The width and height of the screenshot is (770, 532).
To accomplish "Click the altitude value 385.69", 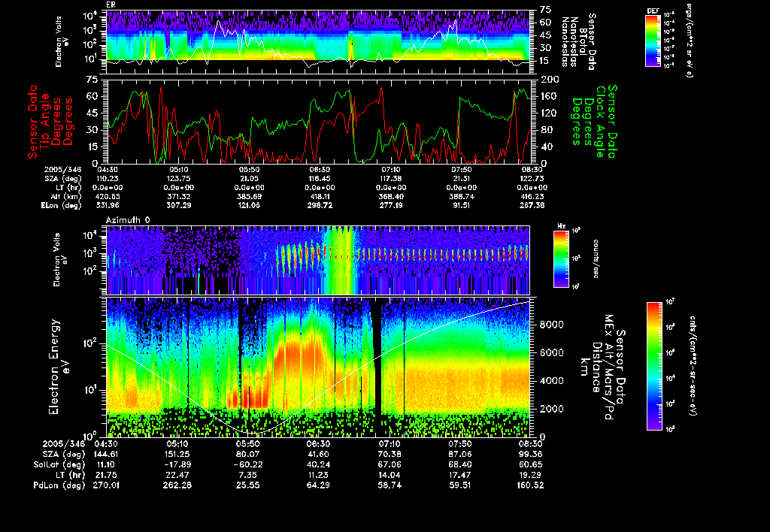I will [x=249, y=197].
